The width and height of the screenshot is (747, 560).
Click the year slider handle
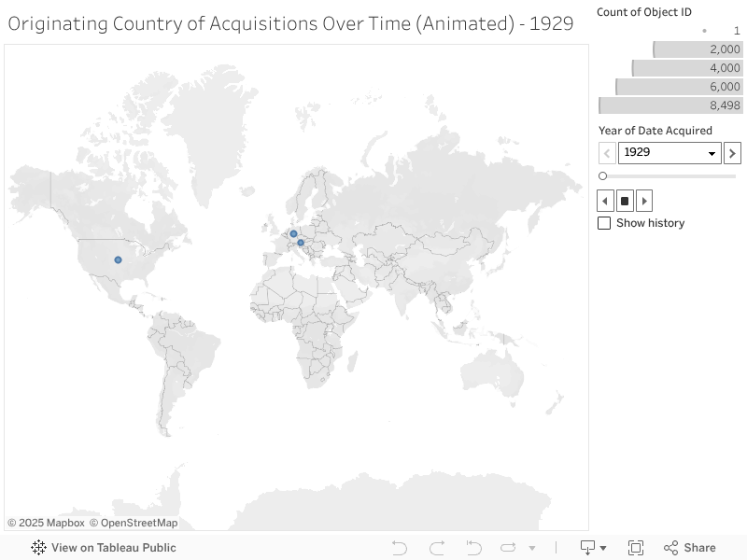click(602, 176)
